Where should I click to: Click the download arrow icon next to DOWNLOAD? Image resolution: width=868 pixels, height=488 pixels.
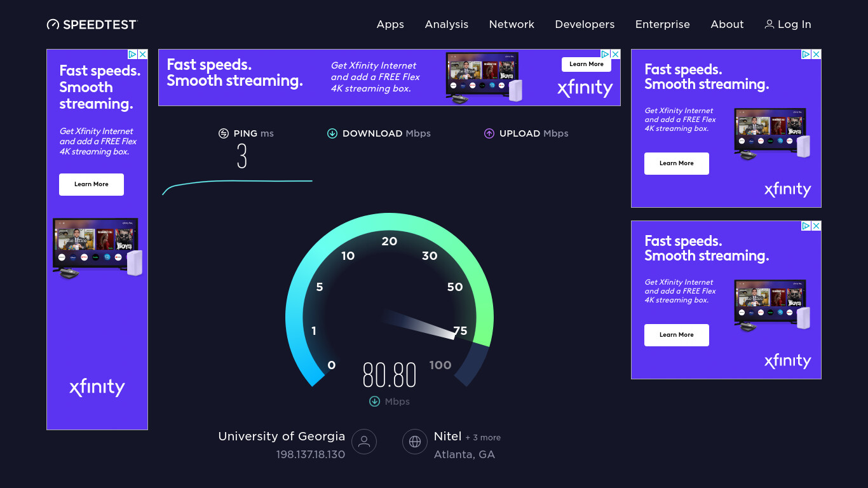point(332,133)
